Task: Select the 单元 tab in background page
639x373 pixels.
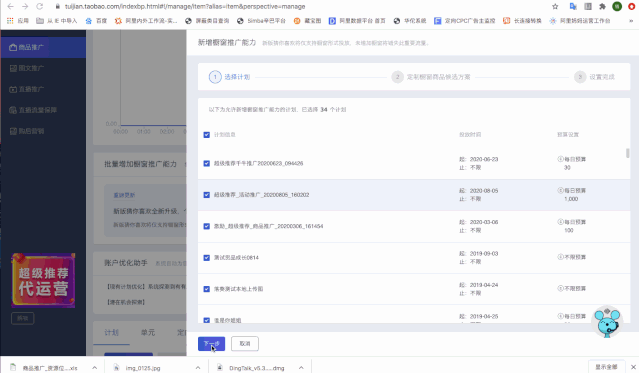Action: tap(148, 333)
